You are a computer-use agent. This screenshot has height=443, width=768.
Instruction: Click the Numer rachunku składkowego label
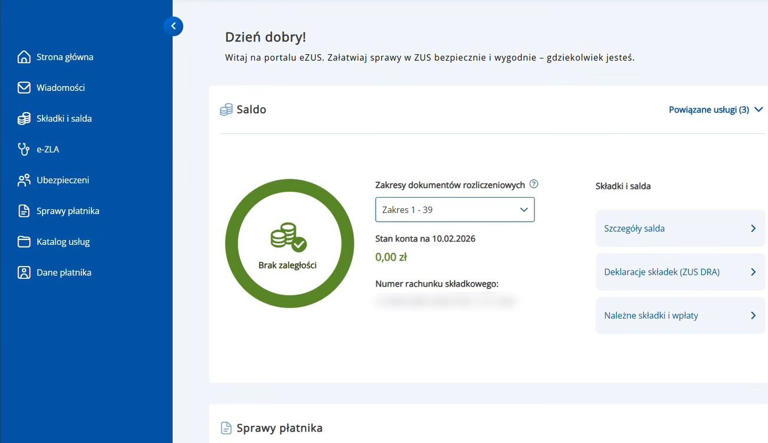point(437,284)
